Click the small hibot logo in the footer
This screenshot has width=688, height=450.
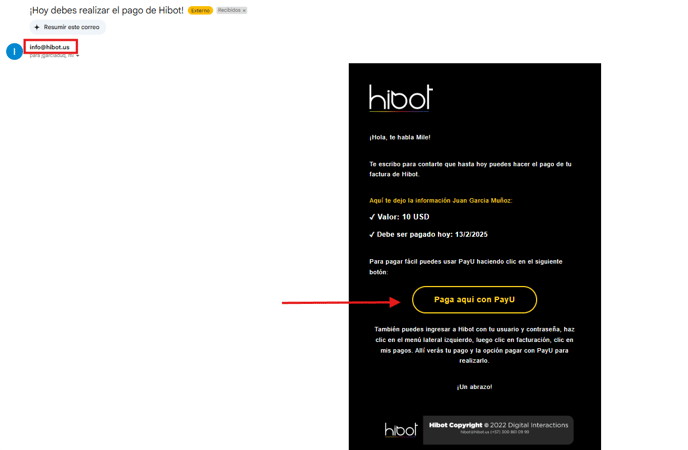point(401,430)
